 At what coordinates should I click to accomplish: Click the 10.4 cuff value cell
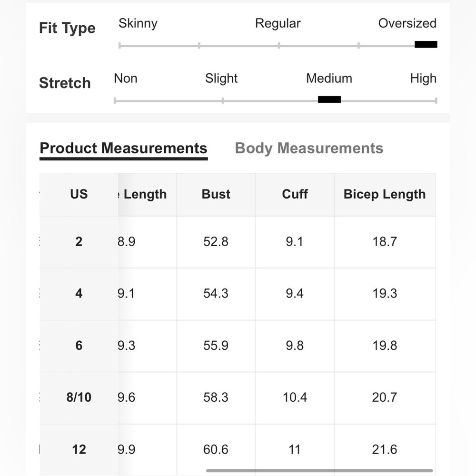click(x=295, y=397)
